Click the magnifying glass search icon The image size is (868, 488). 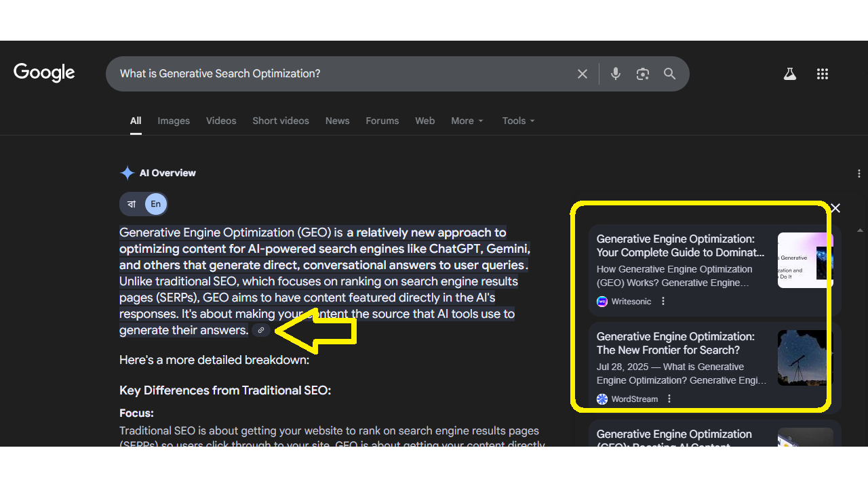pos(669,74)
